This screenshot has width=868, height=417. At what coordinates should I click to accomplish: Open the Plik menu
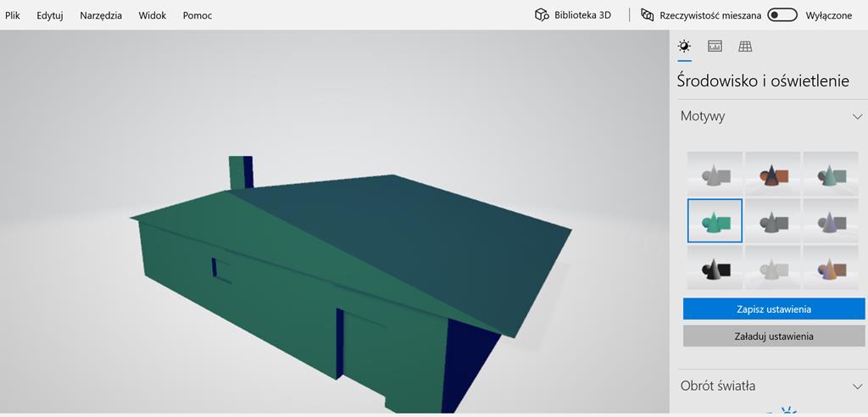tap(13, 15)
